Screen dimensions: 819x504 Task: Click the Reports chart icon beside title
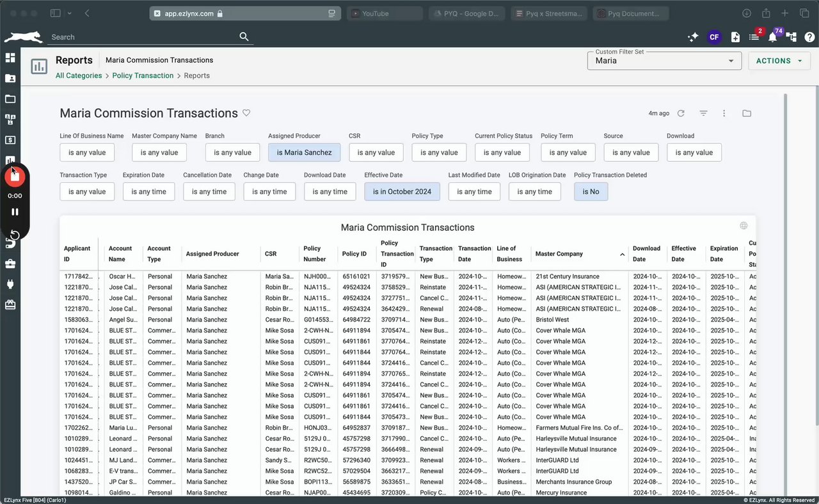point(39,67)
